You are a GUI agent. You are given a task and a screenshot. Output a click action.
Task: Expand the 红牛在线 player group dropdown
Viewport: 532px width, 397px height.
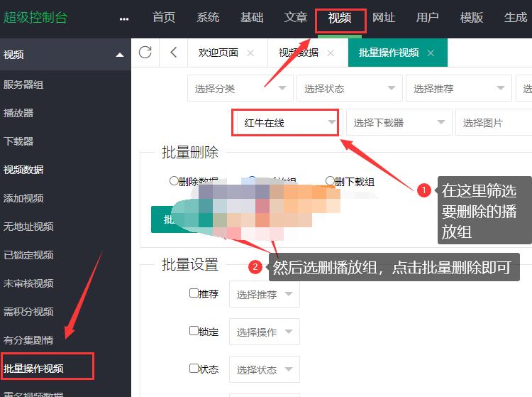coord(288,123)
